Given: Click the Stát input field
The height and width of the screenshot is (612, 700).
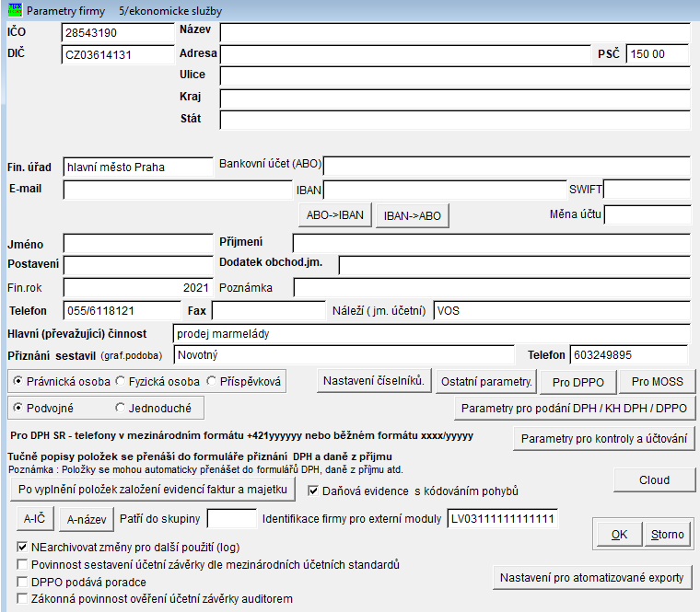Looking at the screenshot, I should [x=455, y=121].
